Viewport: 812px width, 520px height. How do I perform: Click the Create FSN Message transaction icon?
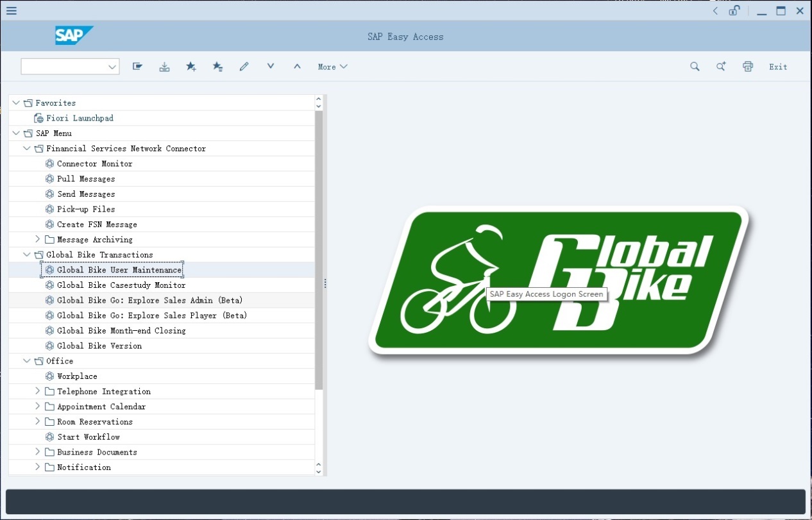50,224
